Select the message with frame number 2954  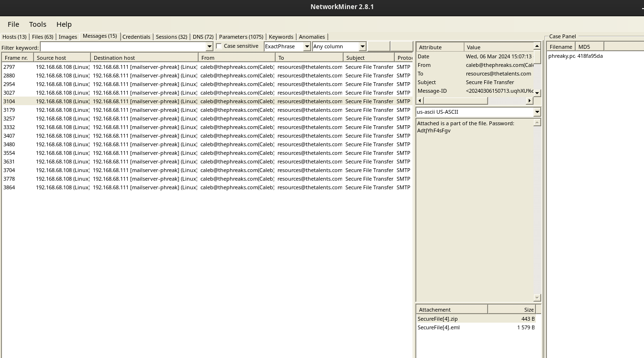pyautogui.click(x=207, y=84)
